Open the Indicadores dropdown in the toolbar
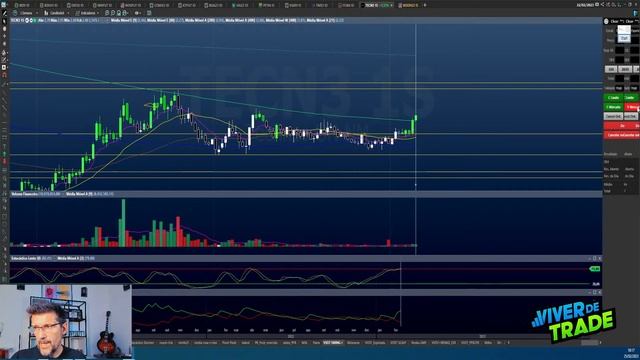 click(87, 13)
